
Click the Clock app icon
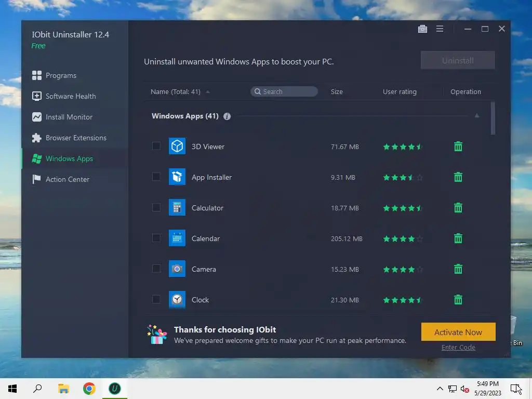177,300
